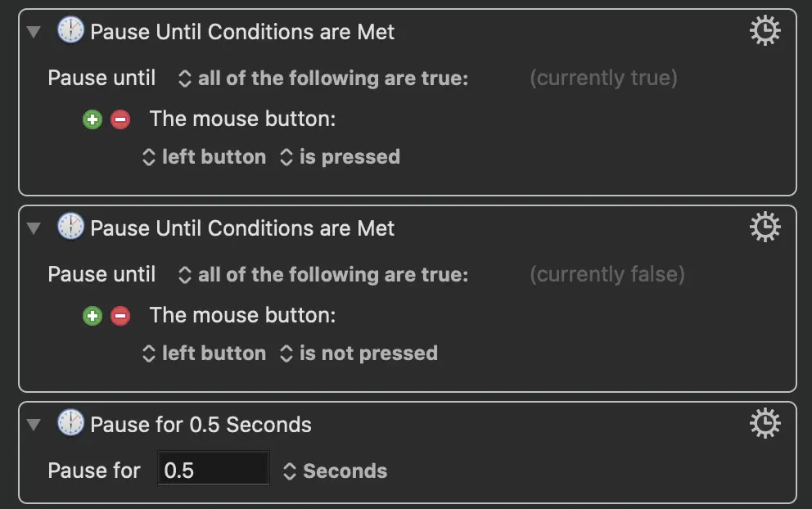Click the gear icon on first Pause Until action
The height and width of the screenshot is (509, 812).
pos(765,31)
